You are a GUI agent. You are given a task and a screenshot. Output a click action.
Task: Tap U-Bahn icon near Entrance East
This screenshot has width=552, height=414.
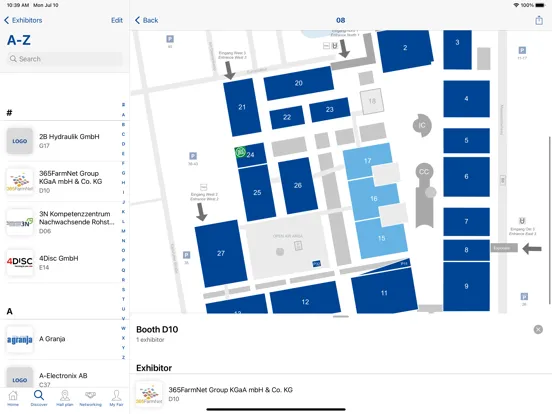click(522, 221)
